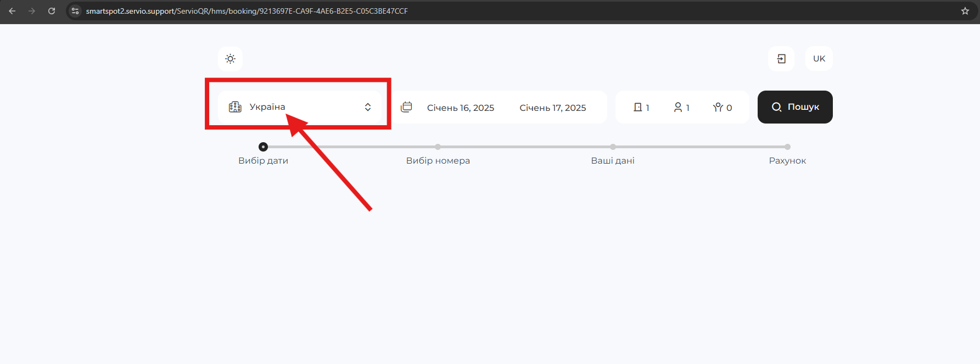Click the Вибір дати step marker

click(264, 147)
